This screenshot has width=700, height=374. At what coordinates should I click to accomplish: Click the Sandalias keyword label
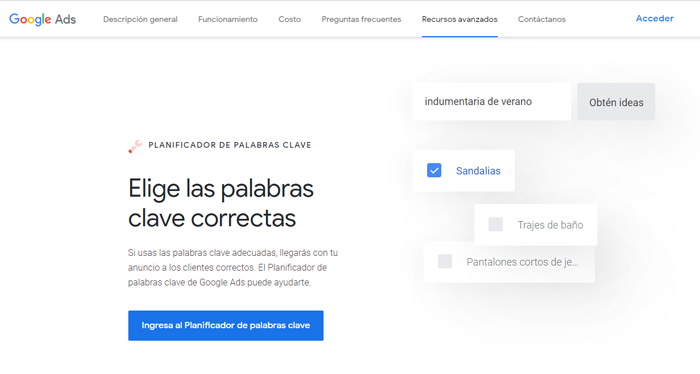pyautogui.click(x=478, y=171)
